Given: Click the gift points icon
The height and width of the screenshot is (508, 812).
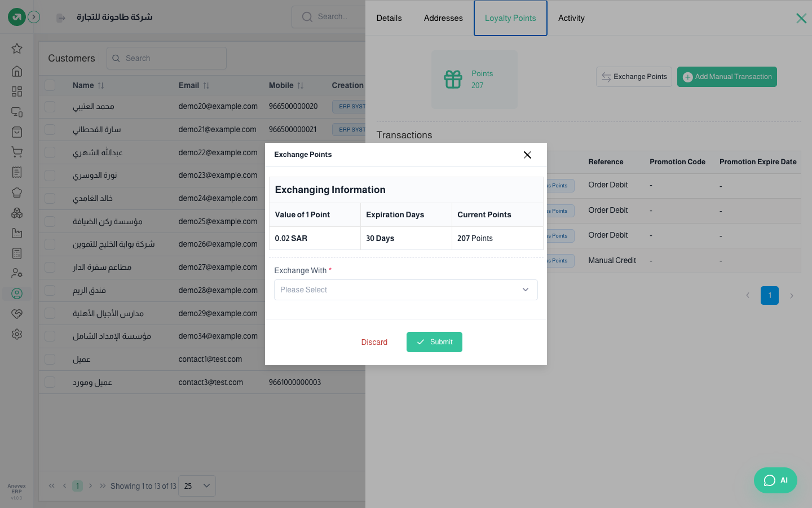Looking at the screenshot, I should (453, 80).
